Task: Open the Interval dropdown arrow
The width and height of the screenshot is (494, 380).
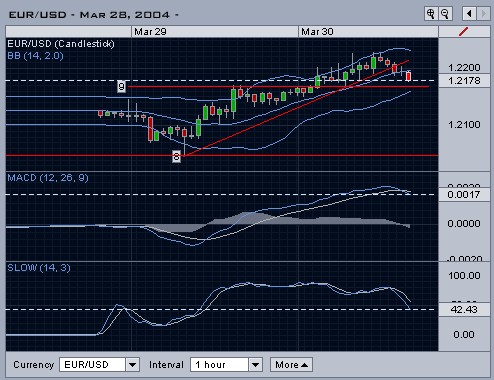Action: (x=255, y=365)
